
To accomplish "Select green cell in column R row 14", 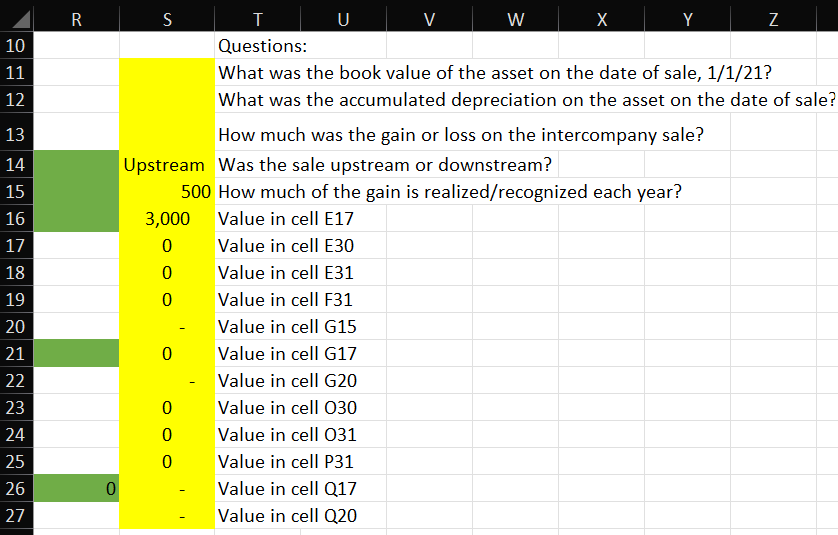I will click(x=76, y=165).
